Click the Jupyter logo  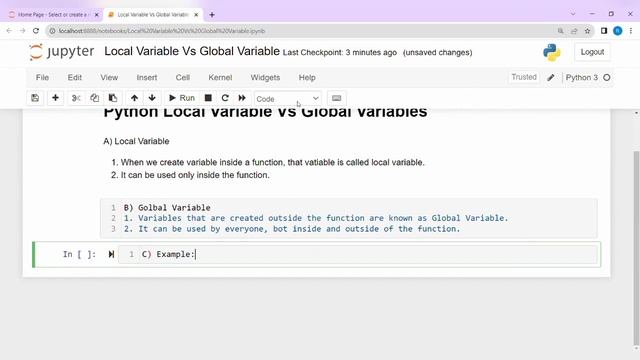click(62, 52)
